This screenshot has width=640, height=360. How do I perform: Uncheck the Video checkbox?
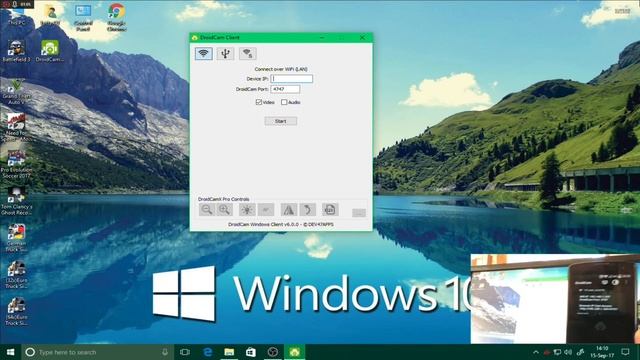tap(259, 102)
